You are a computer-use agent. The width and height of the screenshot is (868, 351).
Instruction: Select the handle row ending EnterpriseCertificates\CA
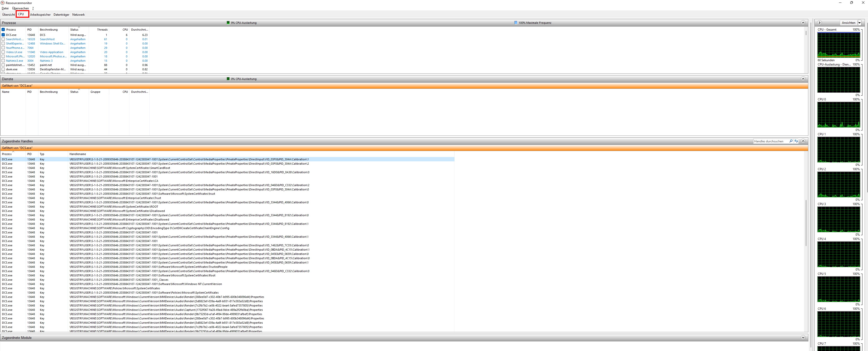pyautogui.click(x=227, y=181)
